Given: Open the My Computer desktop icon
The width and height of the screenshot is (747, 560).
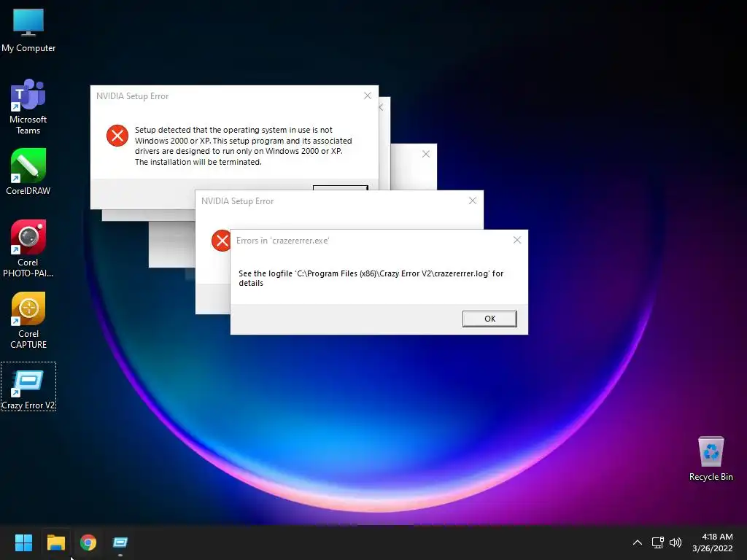Looking at the screenshot, I should (28, 29).
